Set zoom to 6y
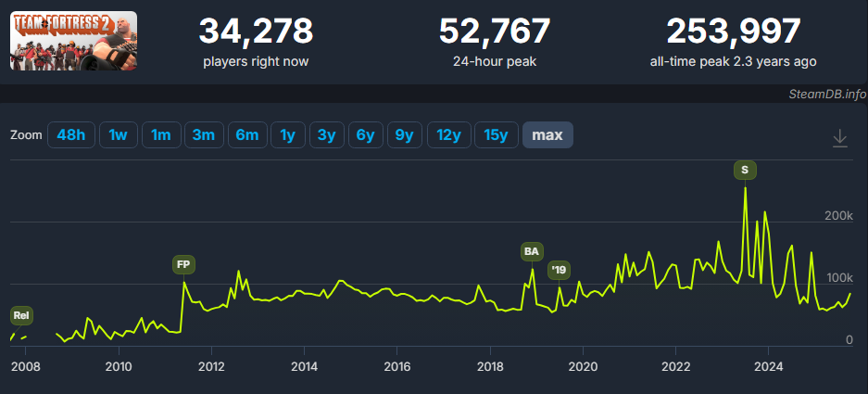Screen dimensions: 868x394 pos(365,135)
